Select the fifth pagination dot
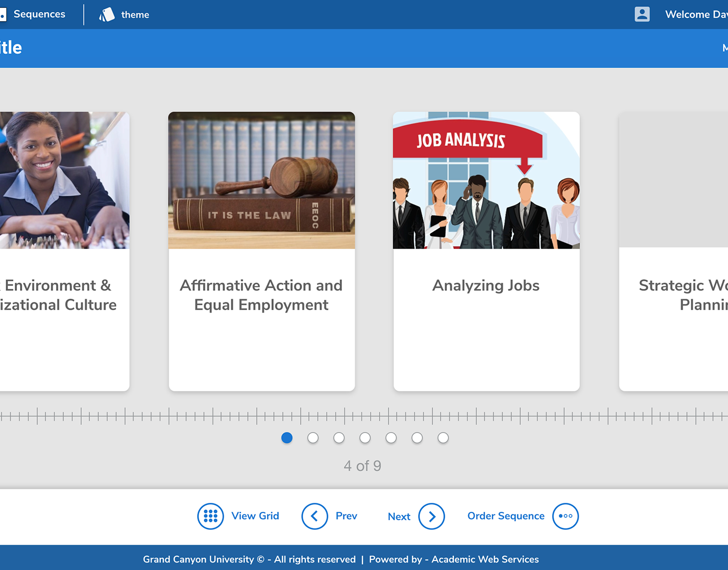 point(391,438)
